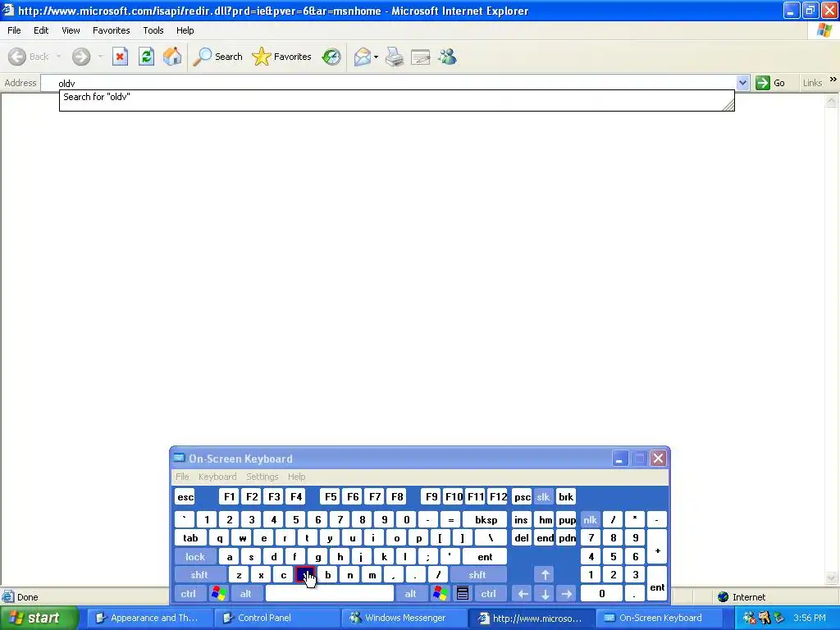The width and height of the screenshot is (840, 630).
Task: Click the Start button on the taskbar
Action: tap(39, 618)
